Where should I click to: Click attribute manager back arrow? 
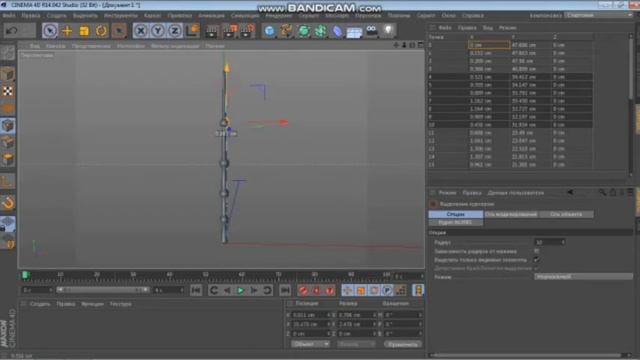click(570, 192)
